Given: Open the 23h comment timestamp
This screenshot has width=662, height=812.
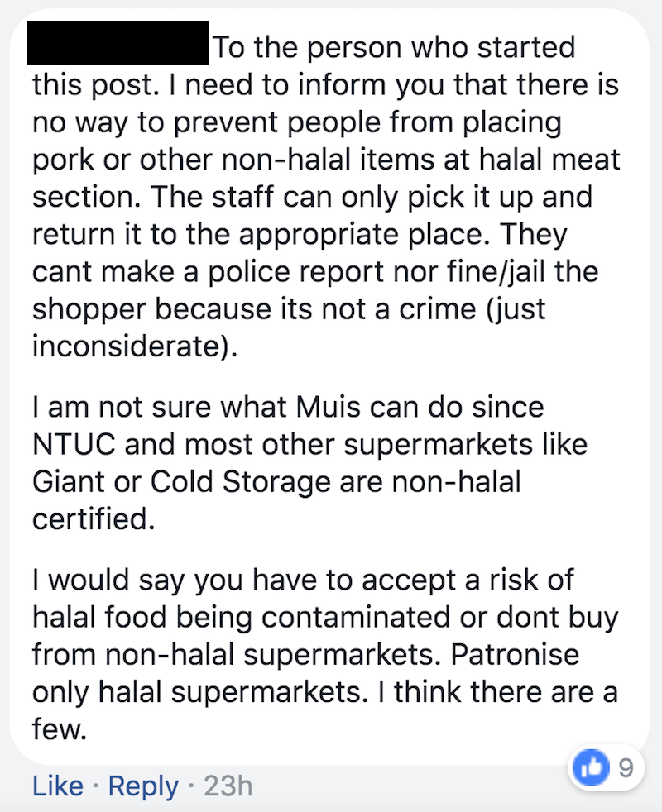Looking at the screenshot, I should [228, 786].
